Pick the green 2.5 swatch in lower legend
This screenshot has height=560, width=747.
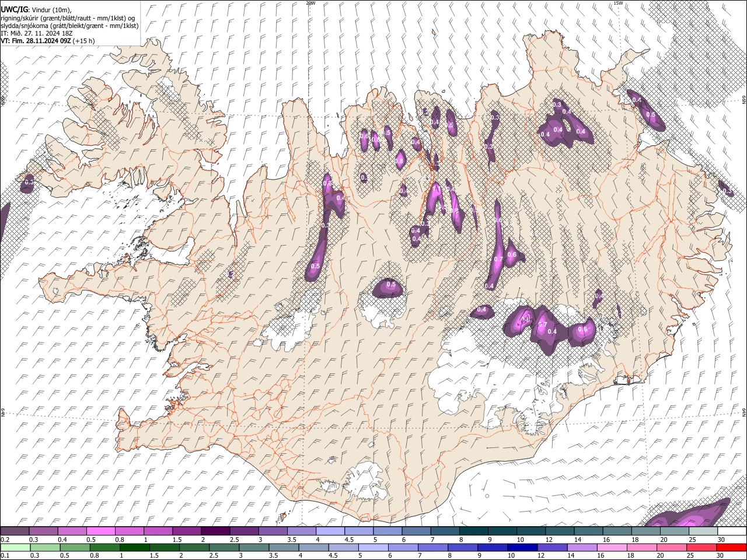tap(224, 548)
